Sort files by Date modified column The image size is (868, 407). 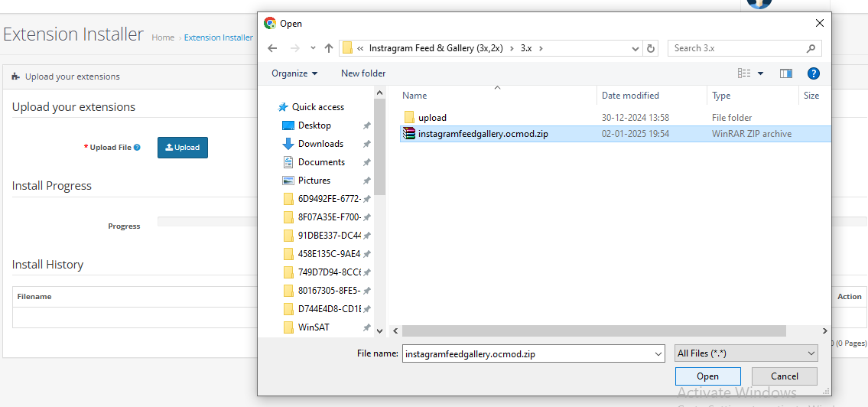coord(630,96)
